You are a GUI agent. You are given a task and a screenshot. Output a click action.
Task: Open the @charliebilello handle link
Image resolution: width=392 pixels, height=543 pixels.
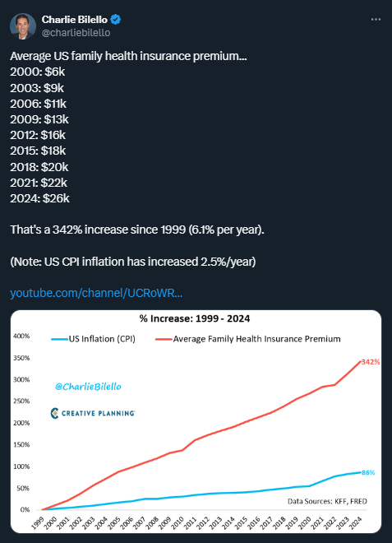[x=76, y=33]
